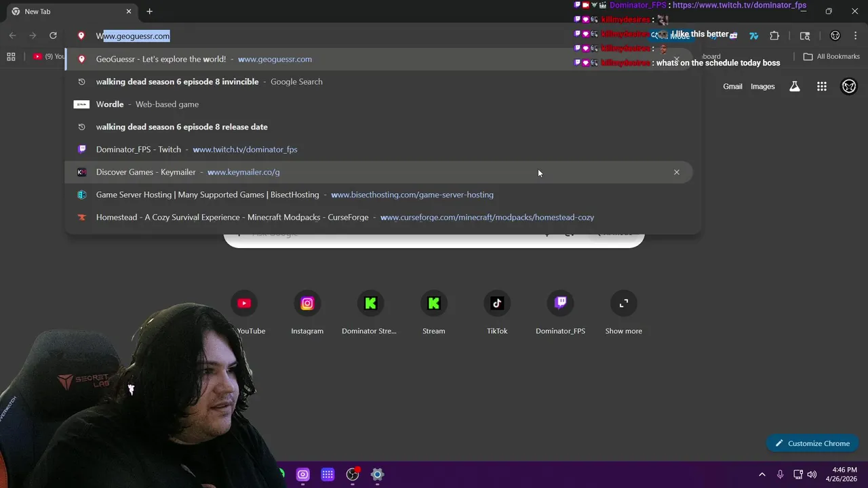Open Search Labs flask icon
The width and height of the screenshot is (868, 488).
[794, 86]
